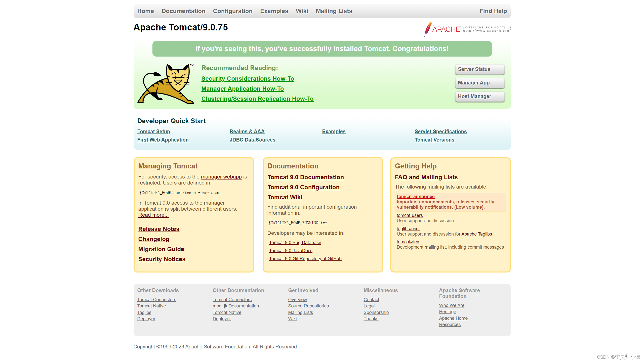Viewport: 644px width, 362px height.
Task: Go to Configuration in the top nav
Action: (x=233, y=11)
